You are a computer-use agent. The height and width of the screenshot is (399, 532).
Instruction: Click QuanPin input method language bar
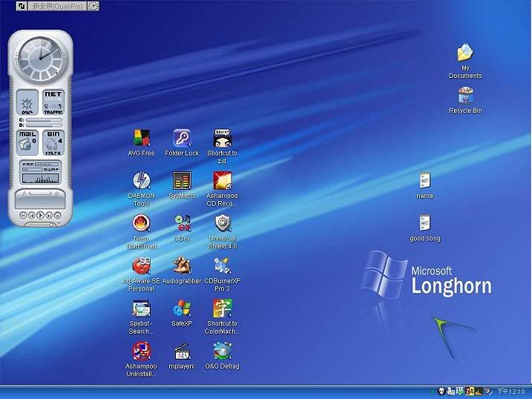point(57,6)
